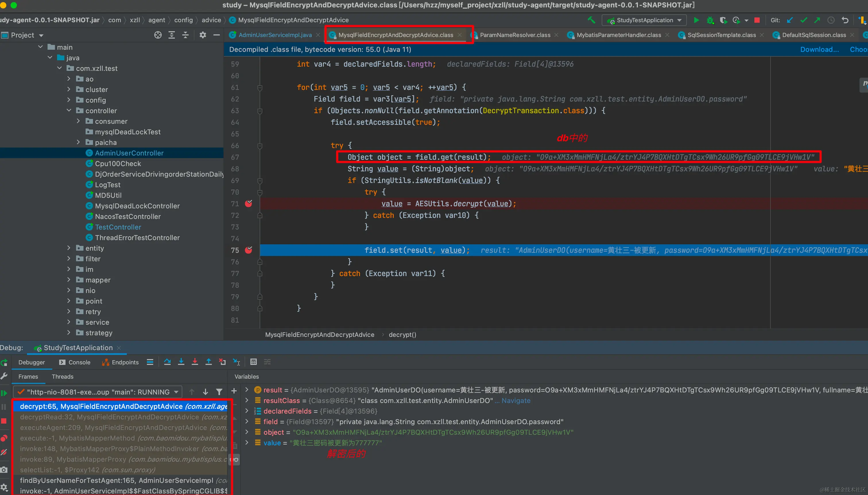Image resolution: width=868 pixels, height=495 pixels.
Task: Click the filter frames funnel icon
Action: 219,392
